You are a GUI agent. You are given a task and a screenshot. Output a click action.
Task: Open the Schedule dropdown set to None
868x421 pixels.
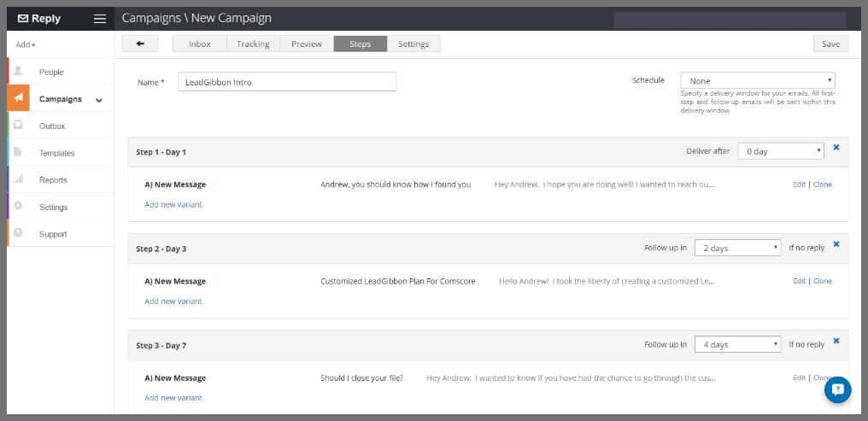757,81
